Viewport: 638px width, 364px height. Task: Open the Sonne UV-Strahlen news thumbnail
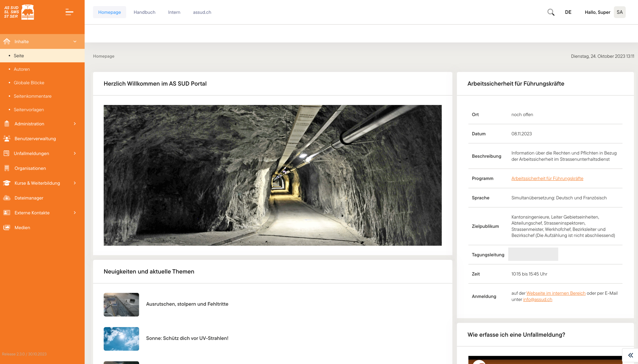coord(121,339)
